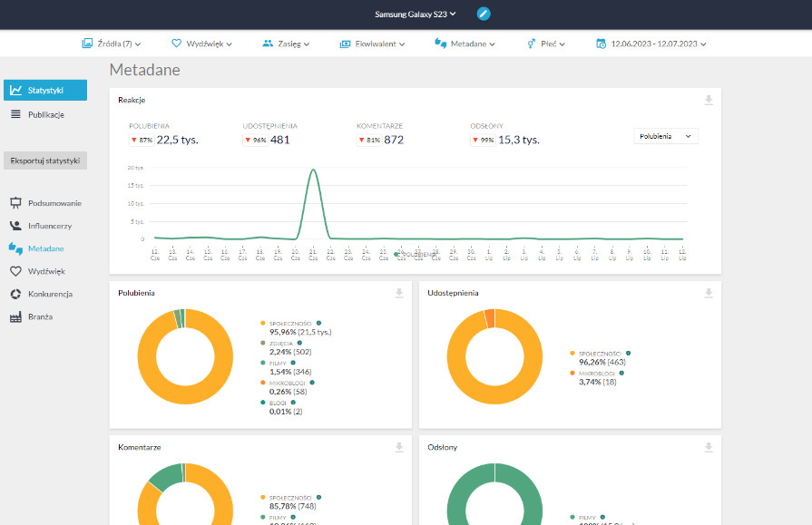Screen dimensions: 812x525
Task: Click the 96% change badge under Udostępnienia
Action: [255, 140]
